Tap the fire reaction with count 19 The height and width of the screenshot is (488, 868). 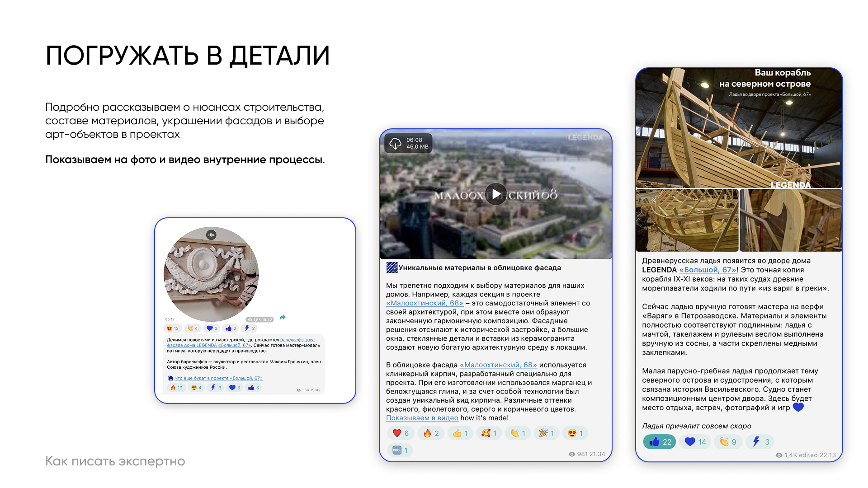click(177, 388)
